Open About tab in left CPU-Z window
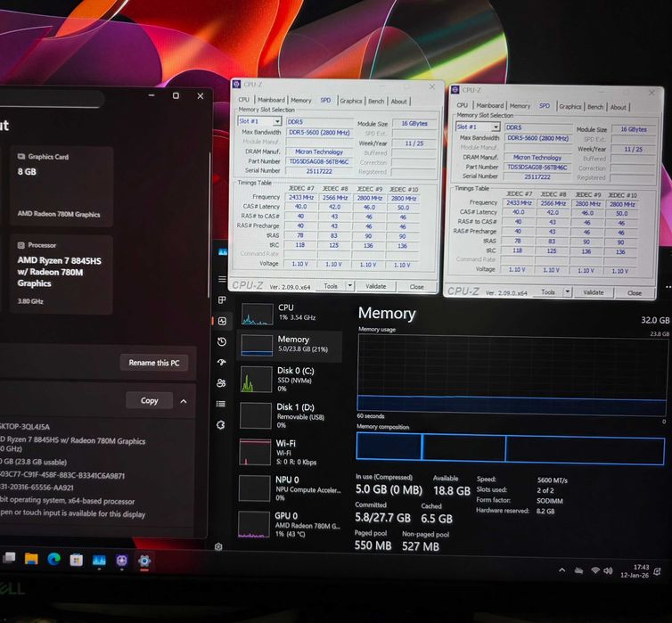This screenshot has width=672, height=623. point(398,102)
